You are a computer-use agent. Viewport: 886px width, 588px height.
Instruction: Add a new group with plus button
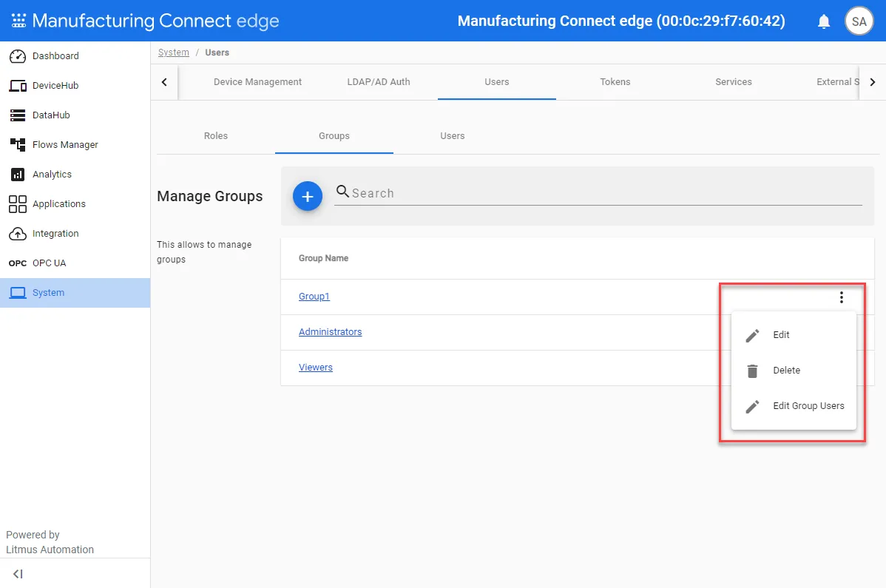308,196
